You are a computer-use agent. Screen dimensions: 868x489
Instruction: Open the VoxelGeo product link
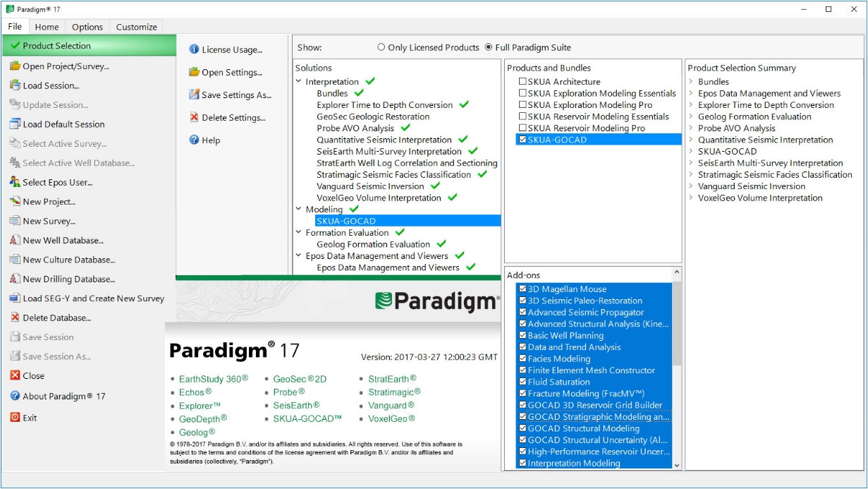392,418
